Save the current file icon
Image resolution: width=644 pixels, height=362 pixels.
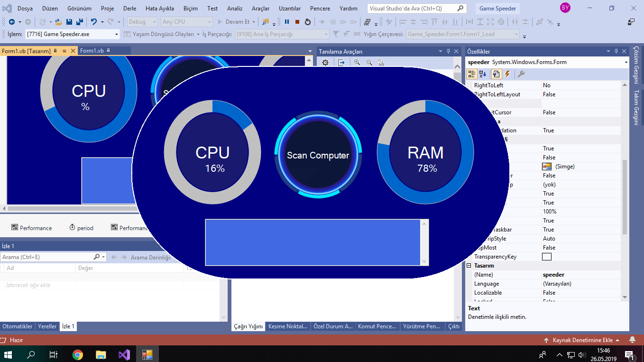[69, 22]
